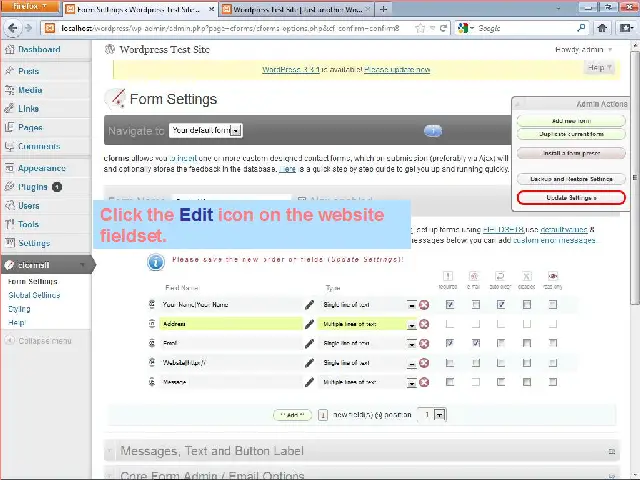Click Add new form button
640x480 pixels.
(x=571, y=121)
